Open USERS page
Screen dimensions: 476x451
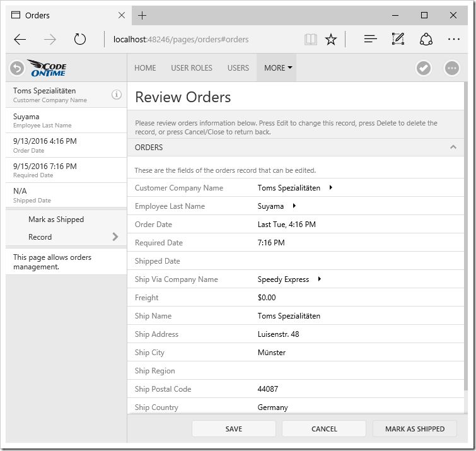(238, 67)
